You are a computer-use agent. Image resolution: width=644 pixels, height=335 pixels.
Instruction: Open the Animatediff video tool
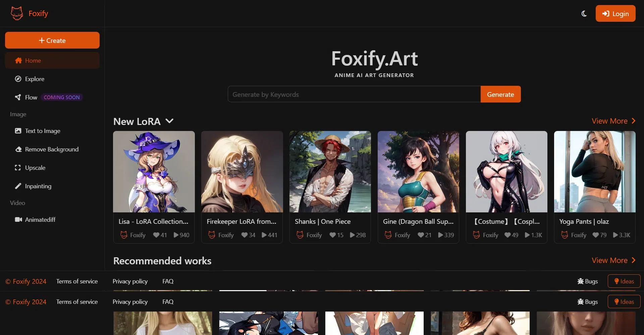click(40, 220)
